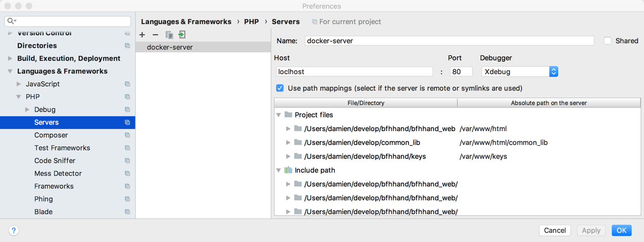Screen dimensions: 644x242
Task: Click the Cancel button
Action: pos(555,230)
